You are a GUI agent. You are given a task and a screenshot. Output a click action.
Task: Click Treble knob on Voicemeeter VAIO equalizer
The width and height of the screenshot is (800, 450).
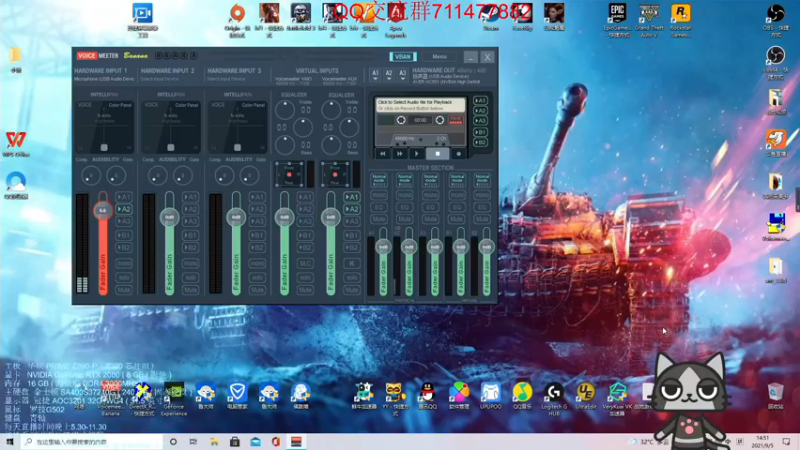pyautogui.click(x=285, y=110)
